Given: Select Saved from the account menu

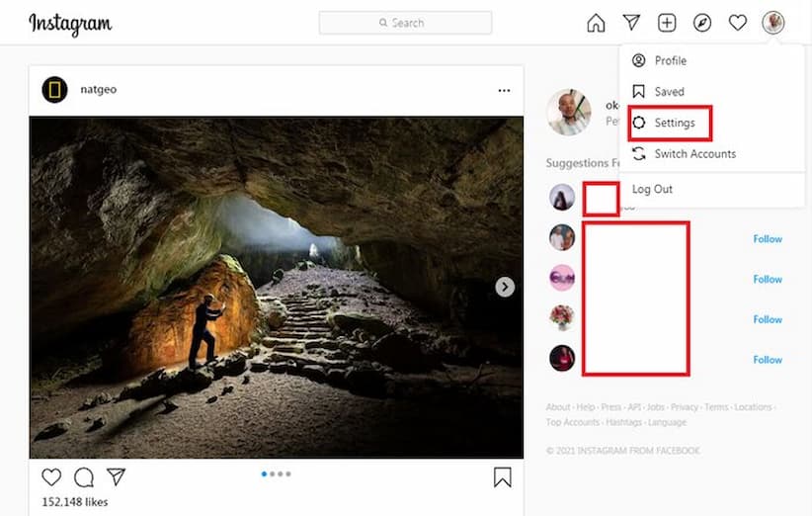Looking at the screenshot, I should tap(669, 91).
